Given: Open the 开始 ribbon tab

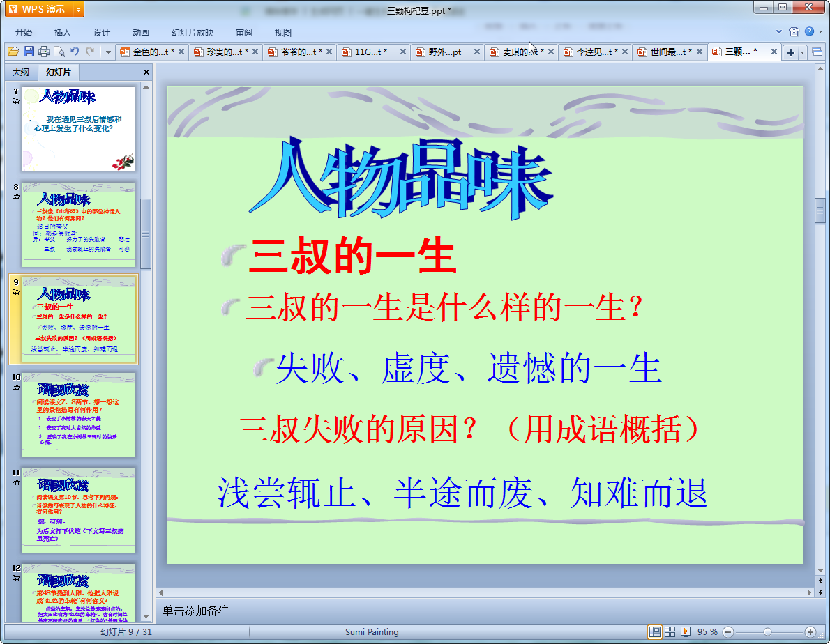Looking at the screenshot, I should point(23,32).
